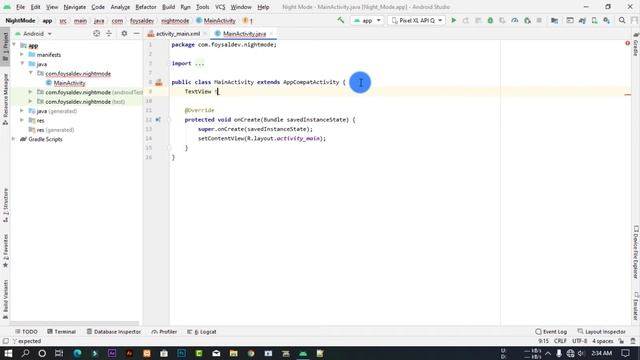Click the Search Everywhere magnifier icon
Screen dimensions: 640x360
point(622,20)
